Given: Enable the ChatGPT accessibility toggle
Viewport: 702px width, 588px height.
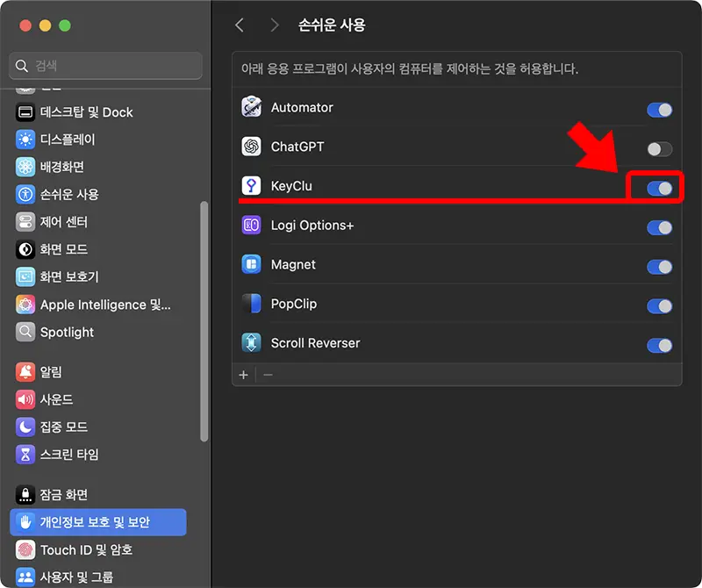Looking at the screenshot, I should tap(658, 147).
